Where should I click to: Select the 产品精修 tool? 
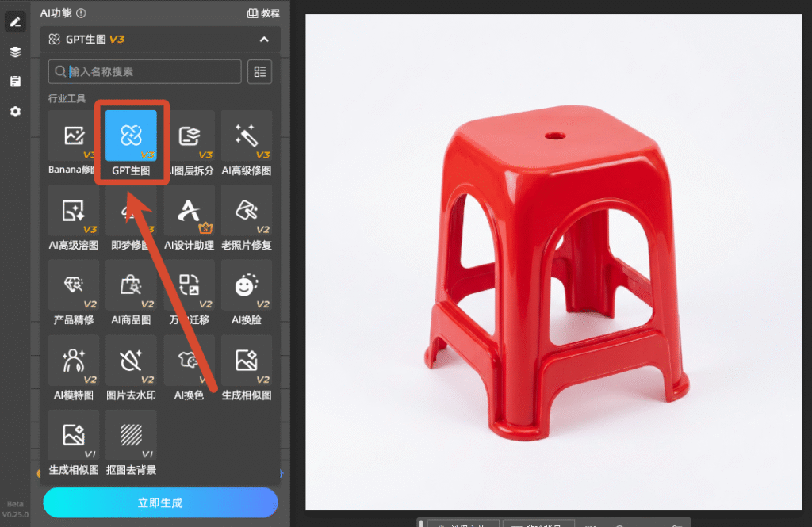click(73, 293)
